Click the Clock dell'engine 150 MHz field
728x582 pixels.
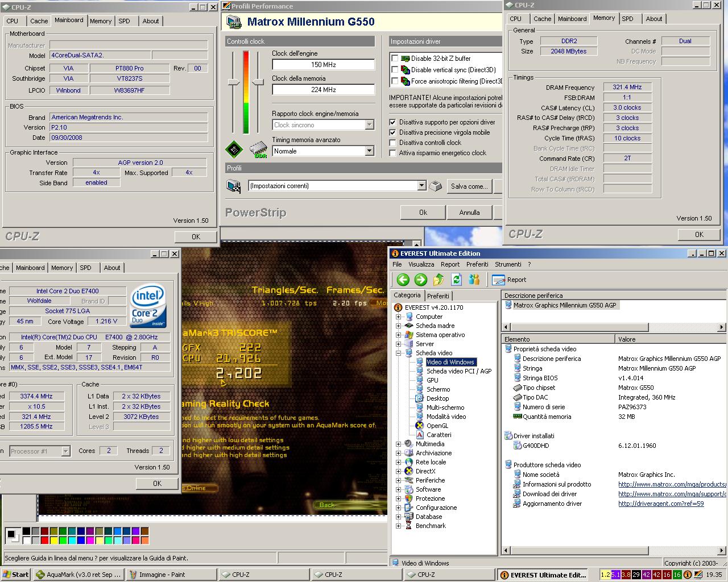coord(323,65)
